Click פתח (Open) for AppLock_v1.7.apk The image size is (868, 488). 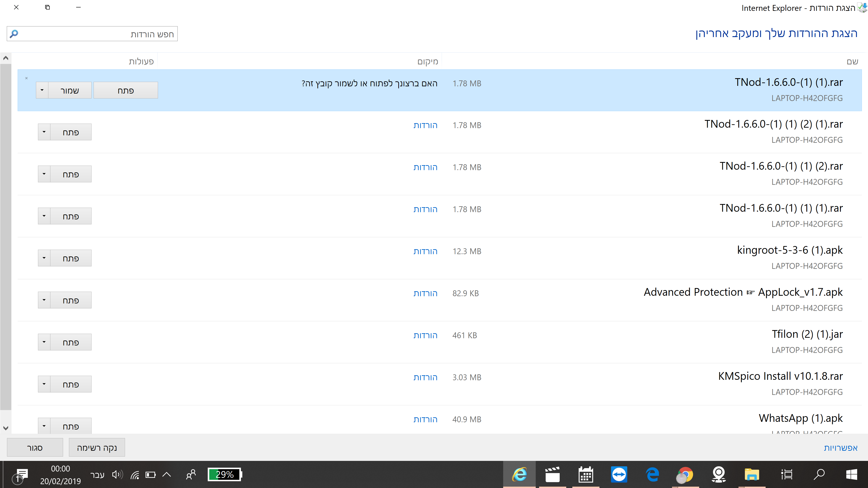[71, 300]
